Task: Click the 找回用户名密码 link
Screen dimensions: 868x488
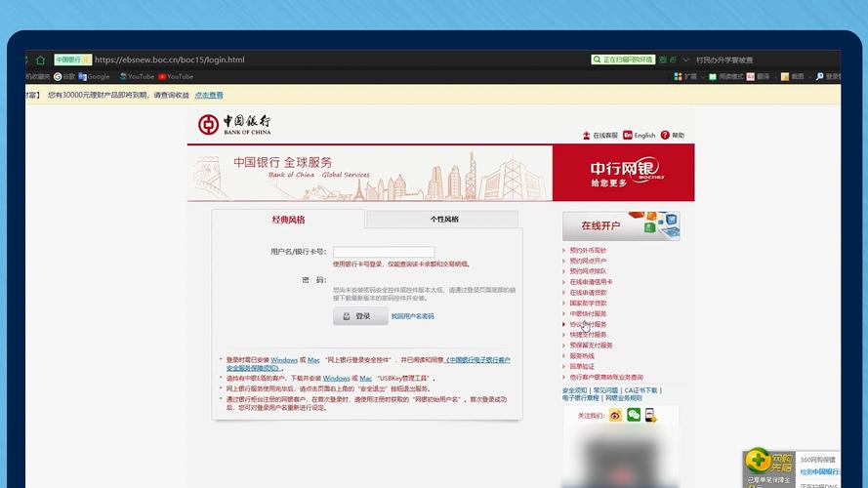Action: point(412,316)
